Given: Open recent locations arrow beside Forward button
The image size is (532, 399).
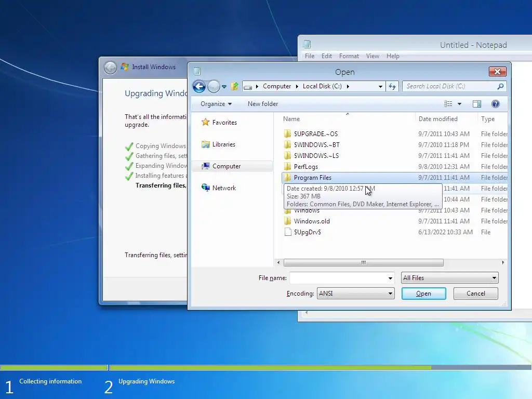Looking at the screenshot, I should (224, 87).
